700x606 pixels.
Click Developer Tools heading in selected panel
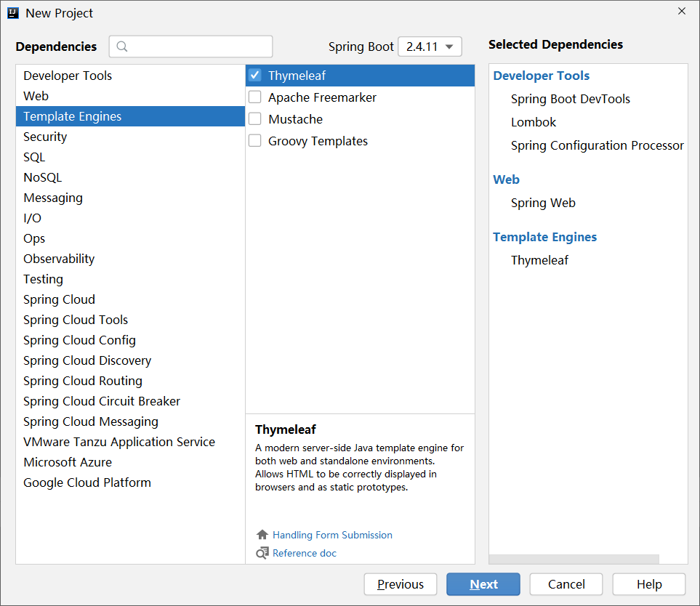coord(541,76)
